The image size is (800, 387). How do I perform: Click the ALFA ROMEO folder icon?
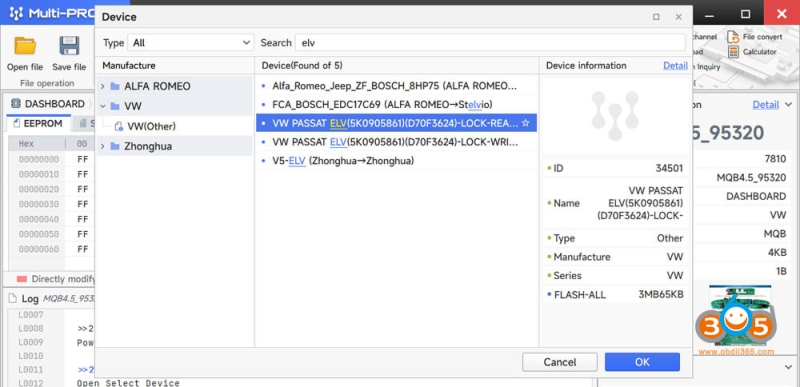[115, 86]
